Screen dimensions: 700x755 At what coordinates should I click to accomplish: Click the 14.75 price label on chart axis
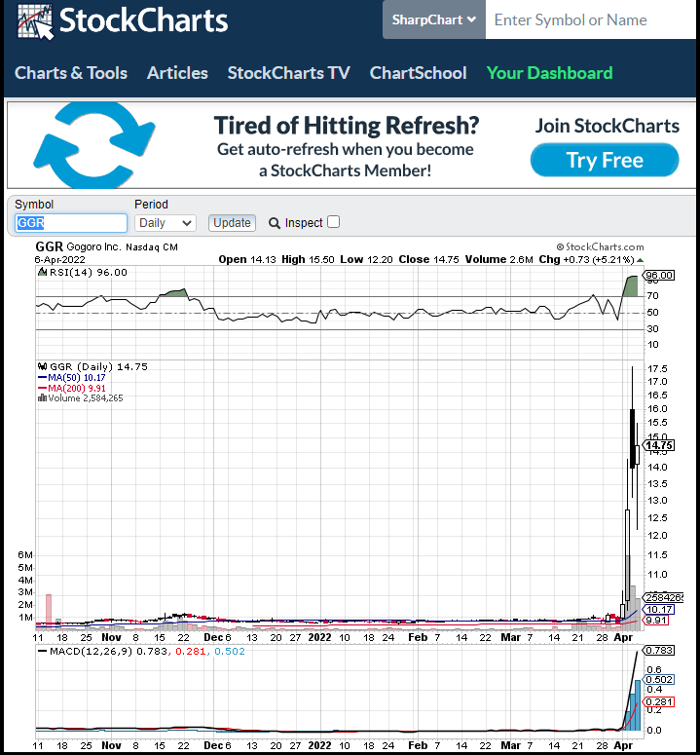pos(659,446)
